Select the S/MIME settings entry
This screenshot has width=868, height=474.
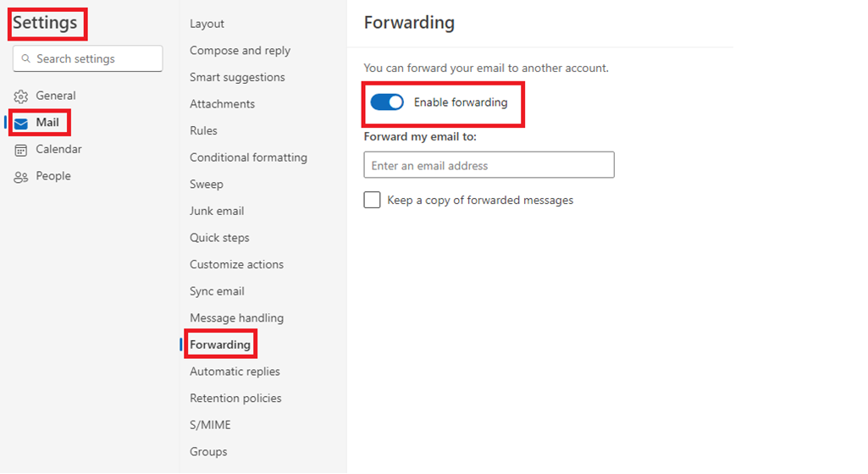[x=210, y=425]
